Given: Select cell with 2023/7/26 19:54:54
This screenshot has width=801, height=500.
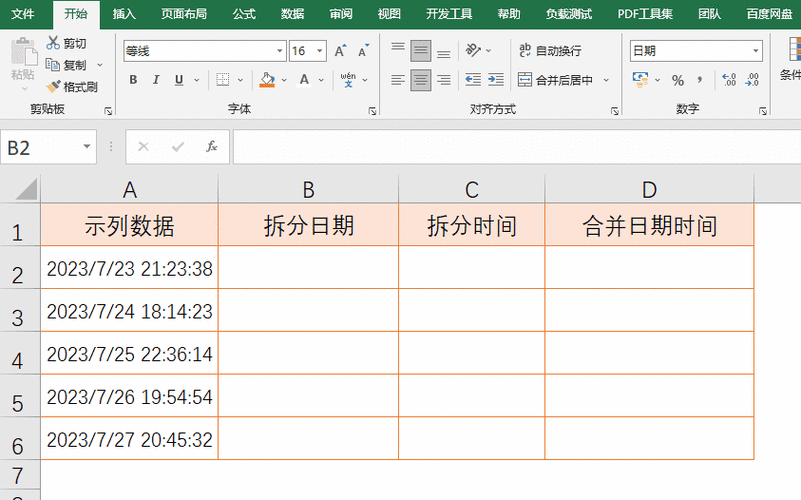Looking at the screenshot, I should click(x=129, y=396).
